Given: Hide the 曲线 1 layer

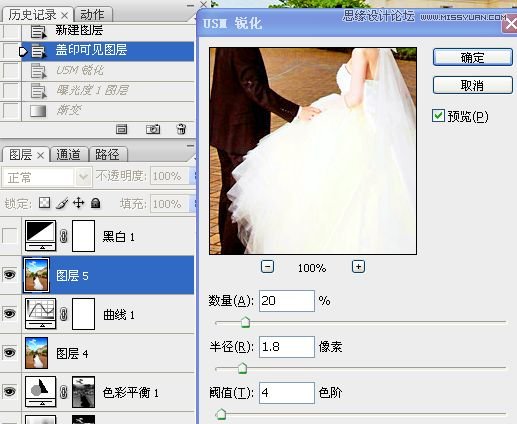Looking at the screenshot, I should [9, 314].
